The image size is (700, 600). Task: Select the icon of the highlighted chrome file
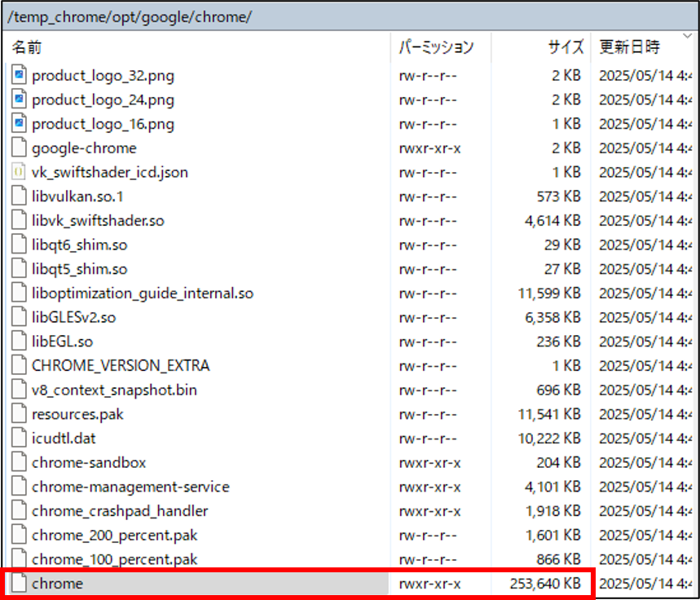click(x=19, y=584)
